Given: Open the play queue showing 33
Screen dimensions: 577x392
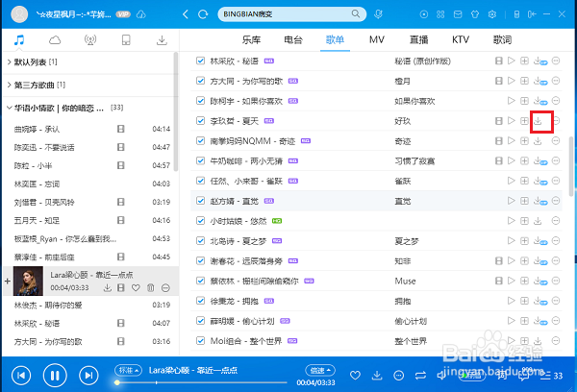Looking at the screenshot, I should pos(552,376).
